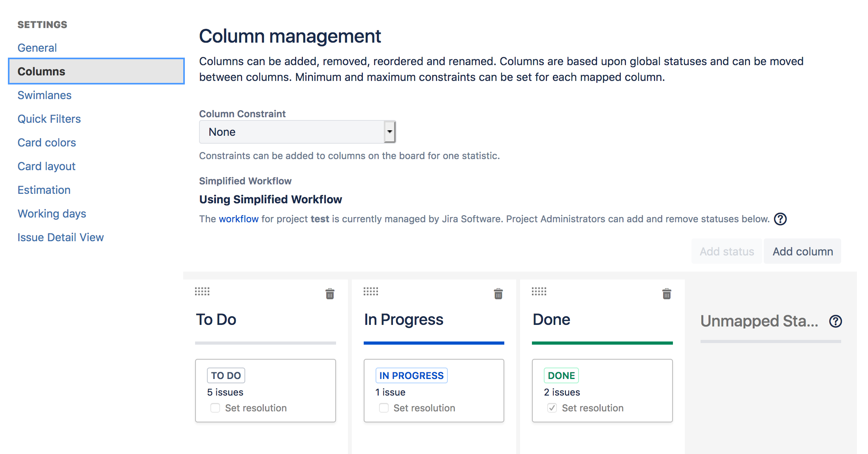Screen dimensions: 868x454
Task: Delete the Done column via trash icon
Action: (667, 294)
